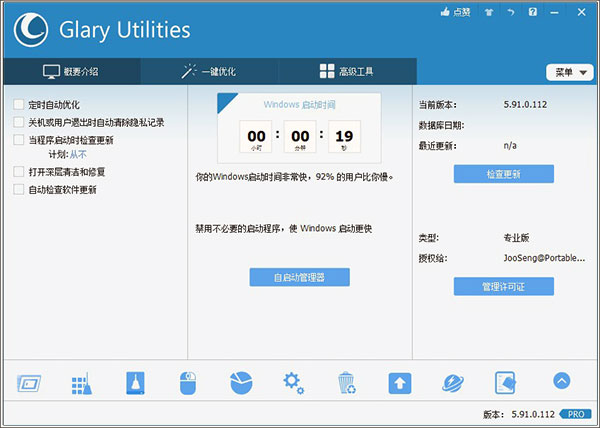This screenshot has width=600, height=428.
Task: Expand the bottom toolbar with the up-chevron button
Action: [561, 382]
